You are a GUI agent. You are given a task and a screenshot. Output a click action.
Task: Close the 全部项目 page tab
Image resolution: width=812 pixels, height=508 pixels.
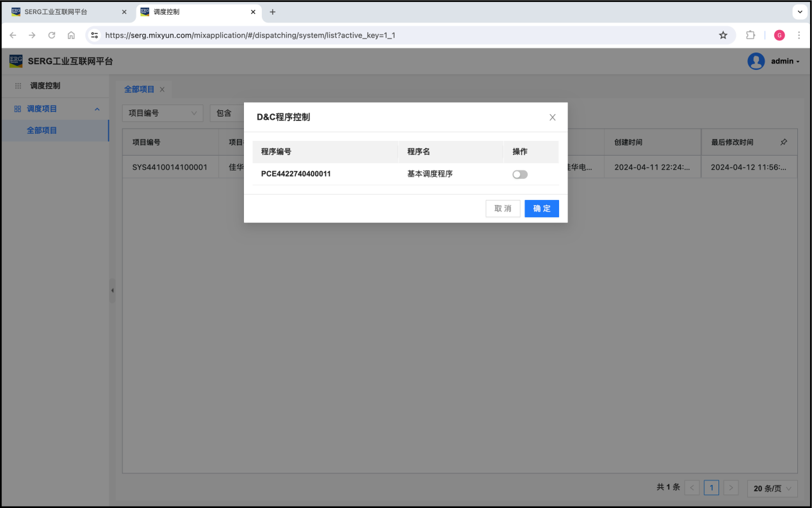pos(162,90)
